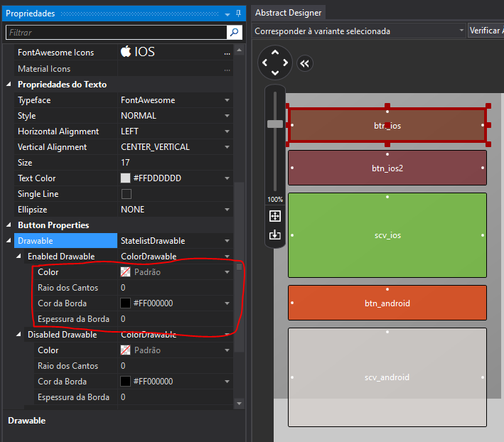Screen dimensions: 504x442
Task: Open variant selection combo box
Action: tap(359, 31)
